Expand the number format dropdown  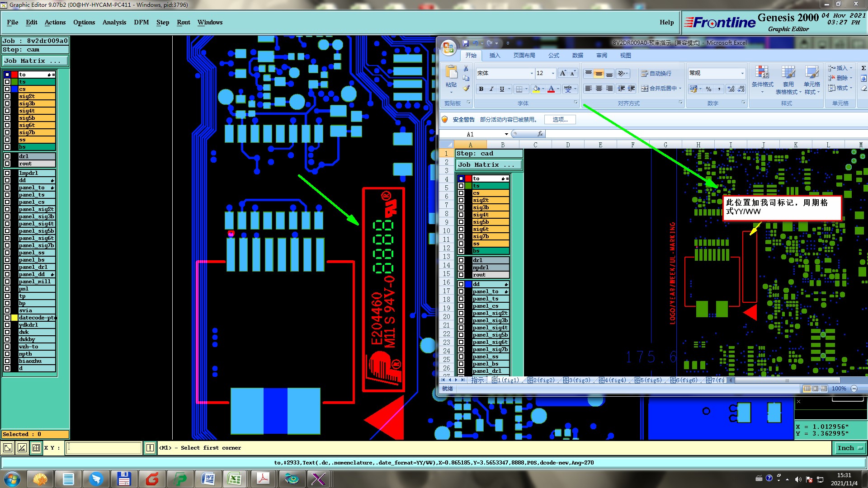tap(742, 73)
